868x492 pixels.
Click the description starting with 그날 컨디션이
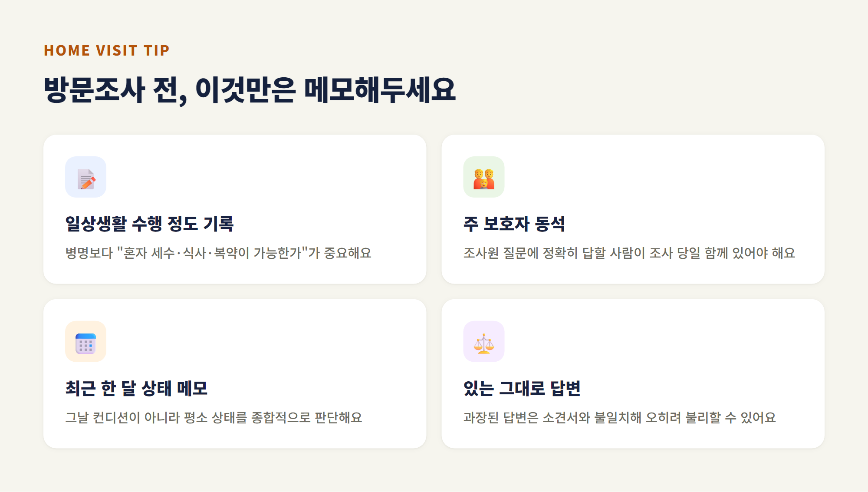pos(214,417)
